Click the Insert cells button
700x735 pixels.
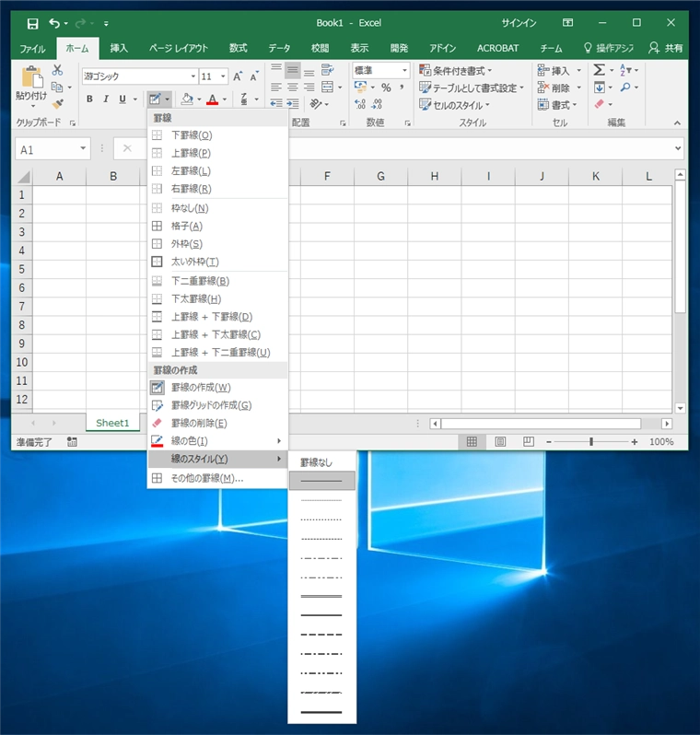pyautogui.click(x=554, y=71)
